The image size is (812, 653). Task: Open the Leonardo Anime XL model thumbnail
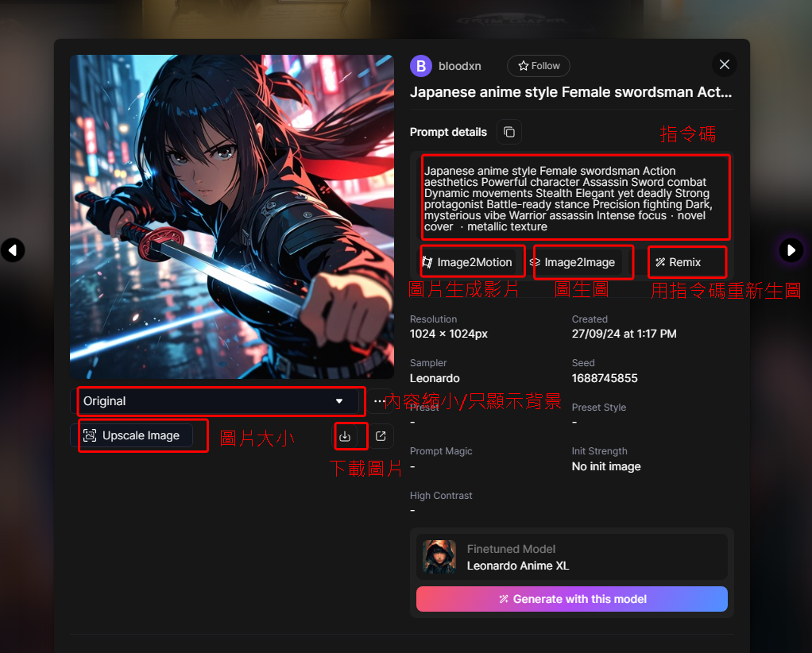coord(439,557)
